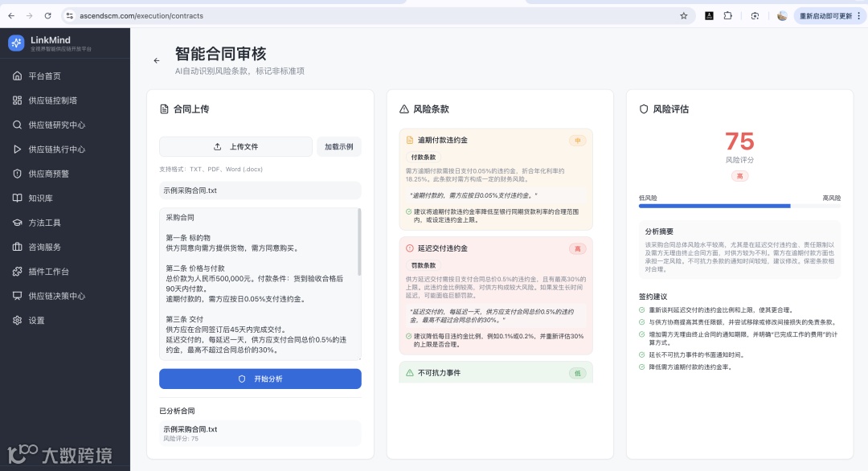
Task: Open 供应链控制塔 dashboard icon
Action: coord(17,100)
